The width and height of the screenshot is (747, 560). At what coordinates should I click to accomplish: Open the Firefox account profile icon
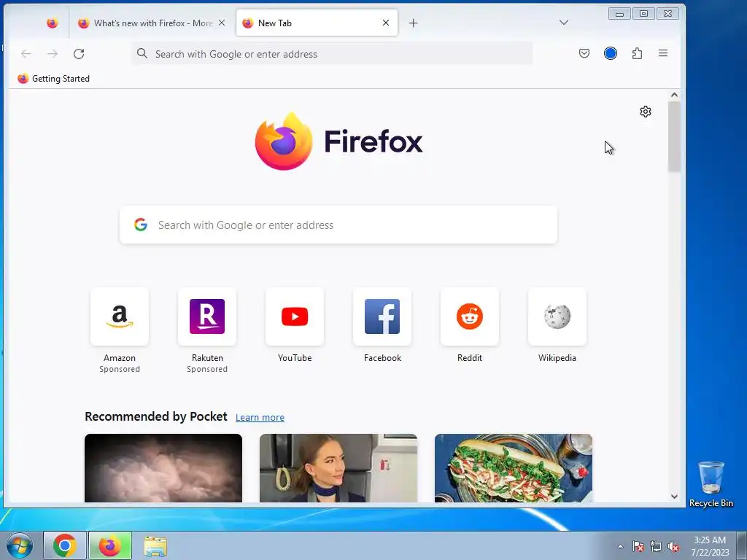tap(611, 53)
